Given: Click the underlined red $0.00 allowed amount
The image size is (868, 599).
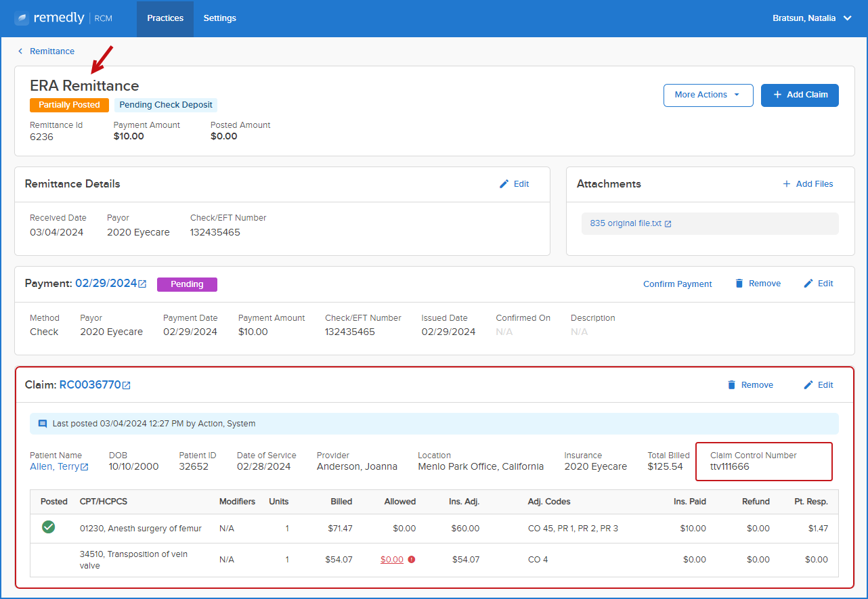Looking at the screenshot, I should 392,560.
